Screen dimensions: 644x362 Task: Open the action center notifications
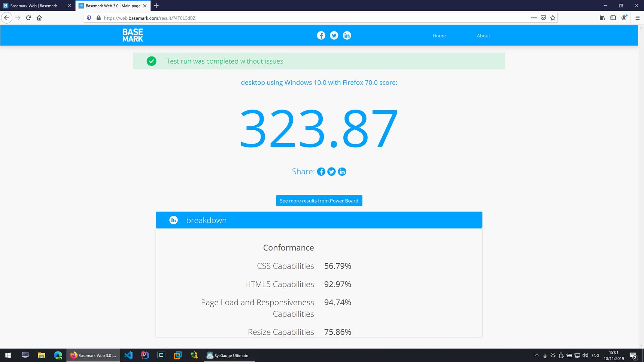[x=634, y=355]
